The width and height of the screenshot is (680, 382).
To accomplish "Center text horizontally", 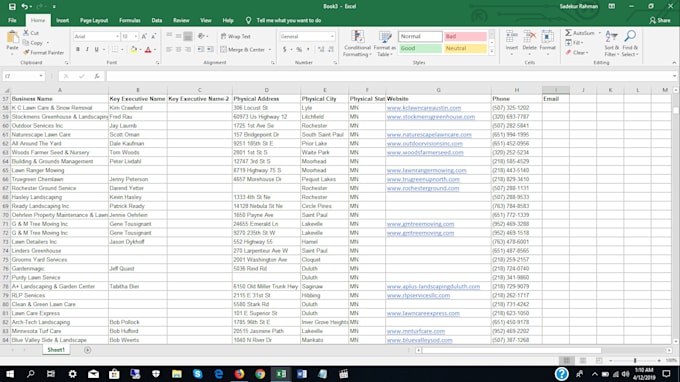I will 178,49.
